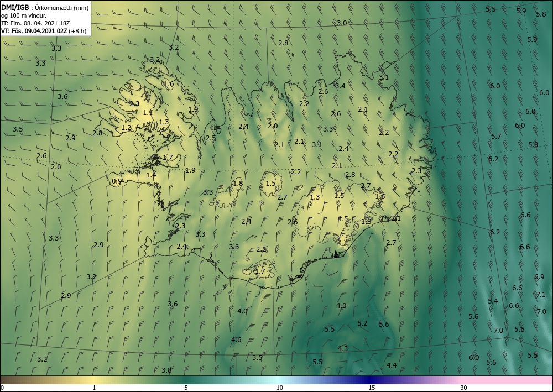Click the 0.9 value label
The image size is (553, 392).
coord(117,181)
